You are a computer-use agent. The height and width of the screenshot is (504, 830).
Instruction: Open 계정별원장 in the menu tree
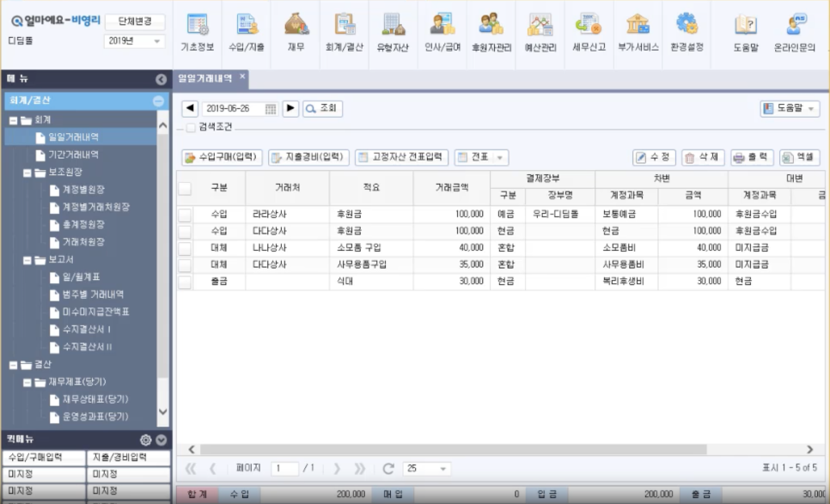[x=83, y=190]
